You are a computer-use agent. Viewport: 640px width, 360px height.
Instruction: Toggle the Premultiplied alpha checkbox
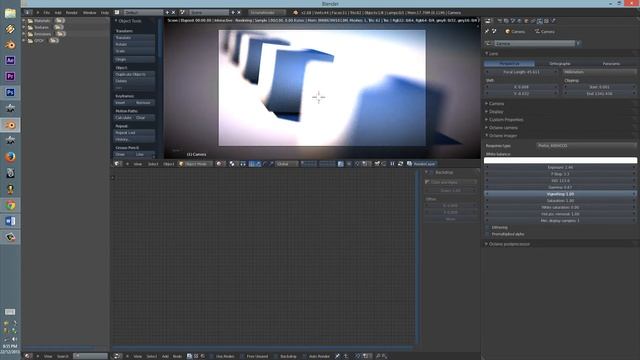488,234
